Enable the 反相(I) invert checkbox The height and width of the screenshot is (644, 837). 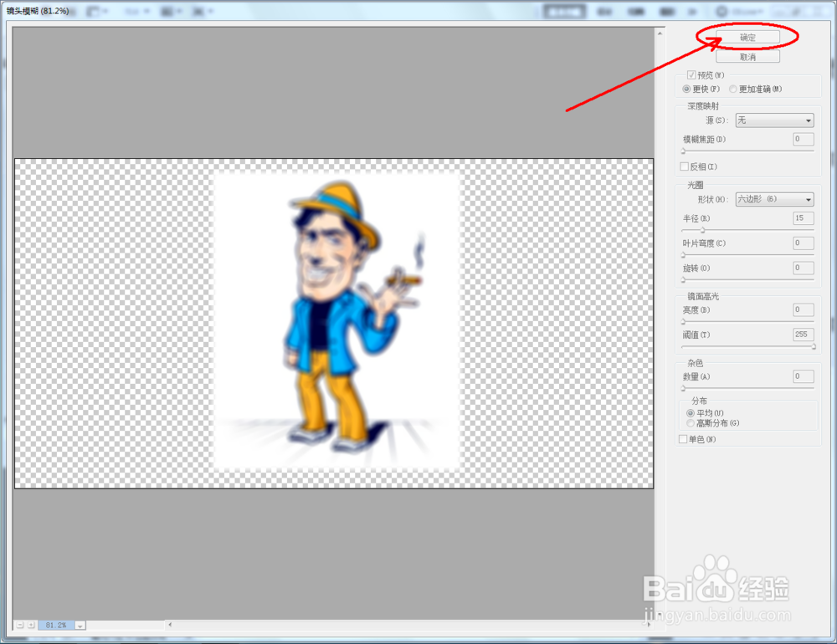tap(685, 166)
